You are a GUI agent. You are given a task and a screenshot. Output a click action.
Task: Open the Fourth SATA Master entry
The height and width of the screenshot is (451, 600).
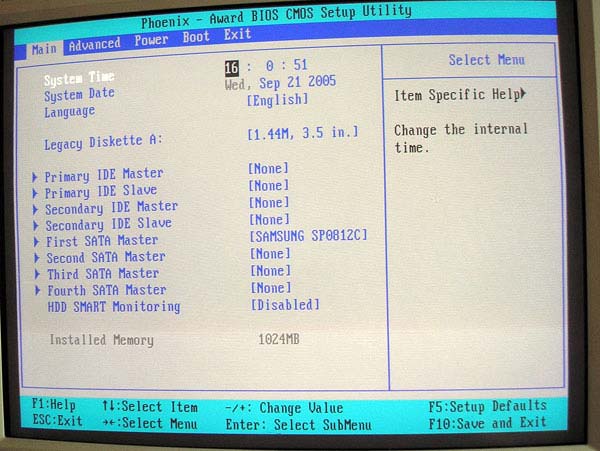107,290
